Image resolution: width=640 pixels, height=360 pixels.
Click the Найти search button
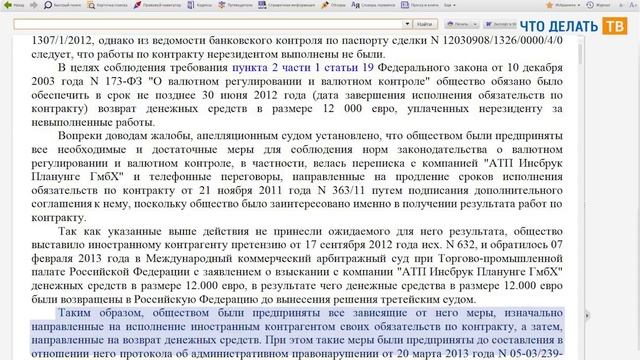point(424,24)
